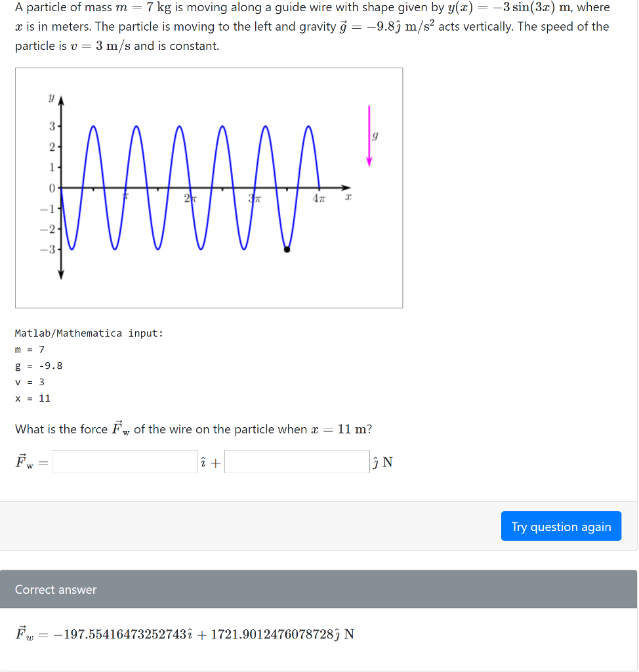Select the line m = 7 in the code block
This screenshot has width=639, height=672.
[x=31, y=349]
